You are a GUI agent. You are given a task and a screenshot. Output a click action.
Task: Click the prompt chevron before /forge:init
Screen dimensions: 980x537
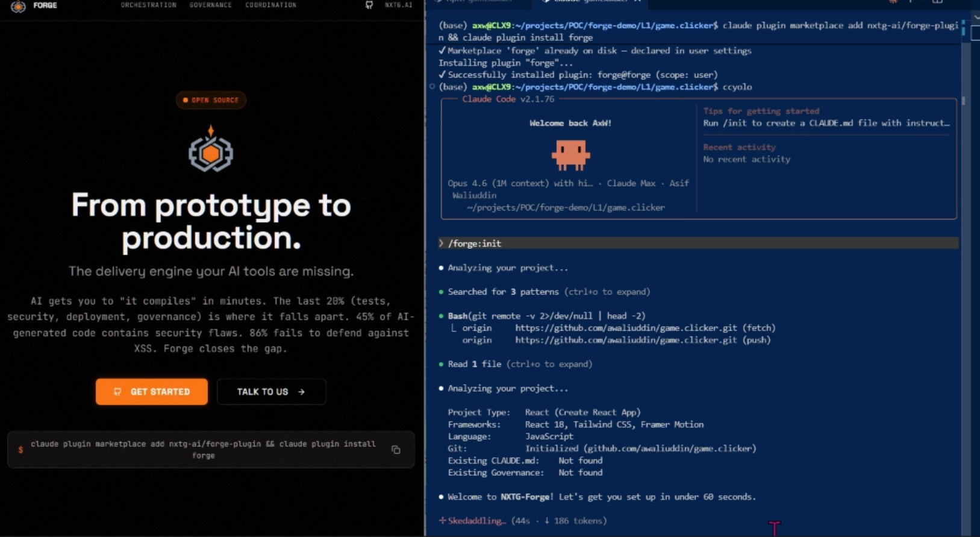(x=442, y=243)
